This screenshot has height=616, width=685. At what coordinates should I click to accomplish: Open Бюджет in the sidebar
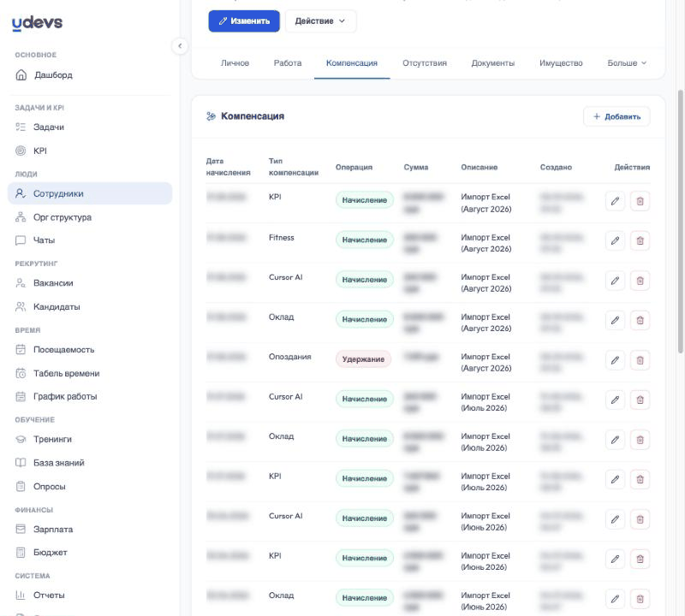pos(51,552)
